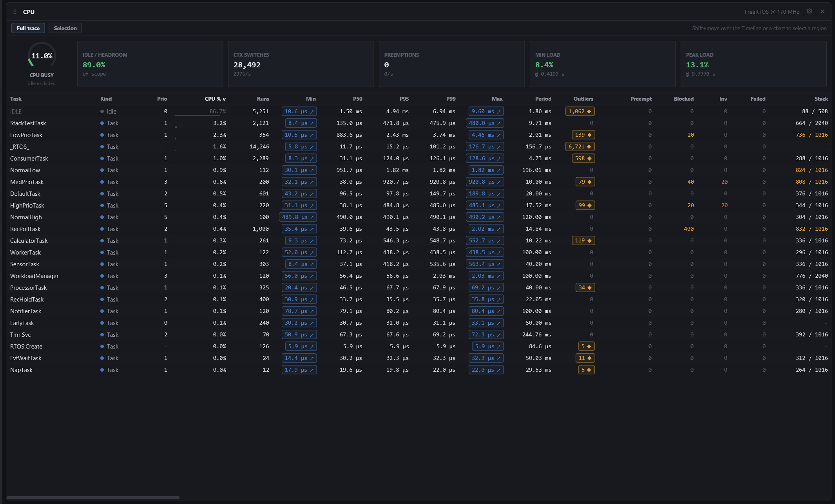Select the RecPollTask row name
This screenshot has width=835, height=504.
(x=25, y=229)
